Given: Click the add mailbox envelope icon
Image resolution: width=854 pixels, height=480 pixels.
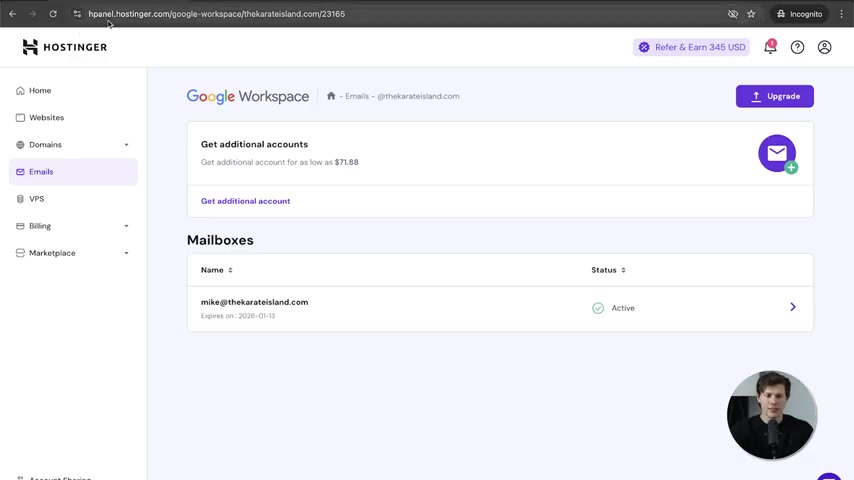Looking at the screenshot, I should click(x=778, y=154).
